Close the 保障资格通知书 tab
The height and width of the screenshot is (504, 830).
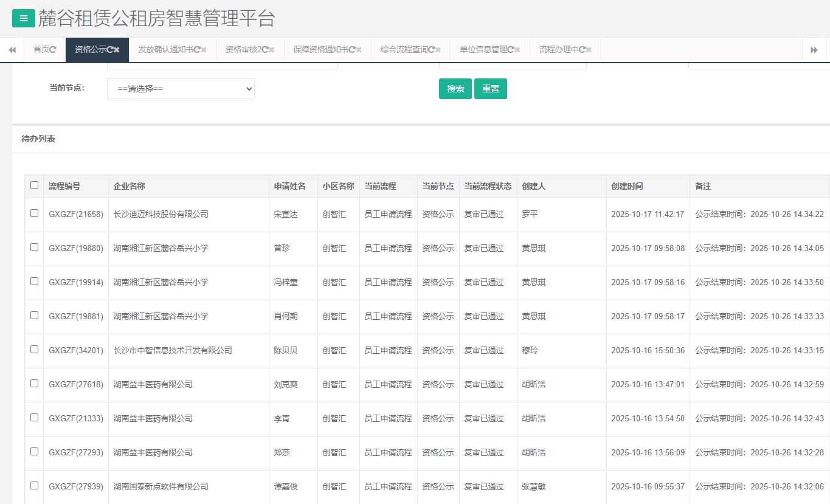(359, 50)
